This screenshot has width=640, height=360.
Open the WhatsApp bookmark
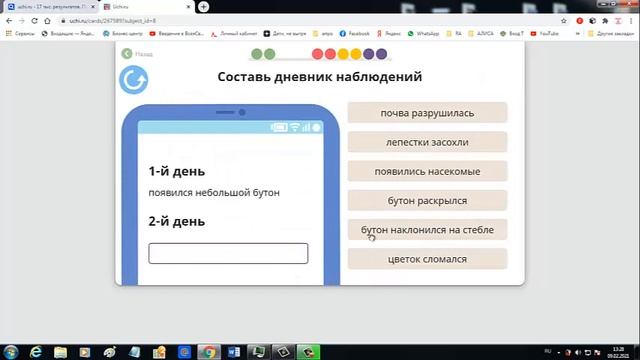coord(423,33)
